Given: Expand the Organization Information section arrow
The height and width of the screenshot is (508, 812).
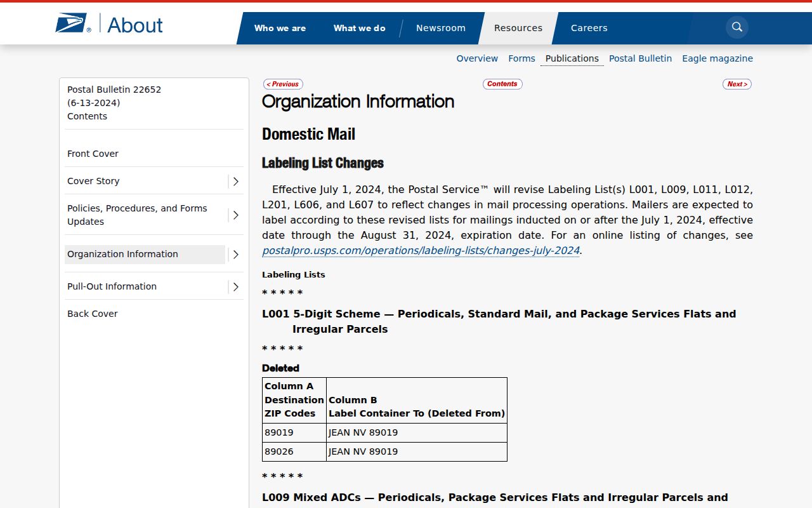Looking at the screenshot, I should tap(235, 255).
